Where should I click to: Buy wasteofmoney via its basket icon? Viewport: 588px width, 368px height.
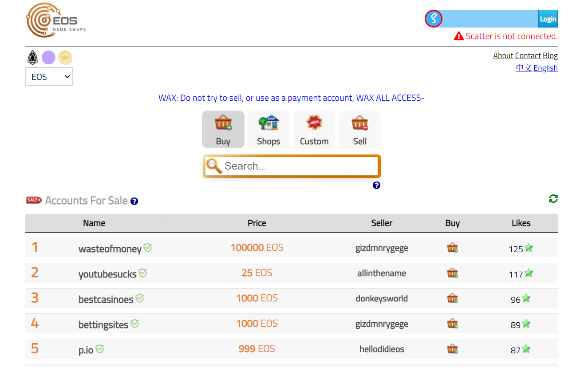tap(452, 248)
